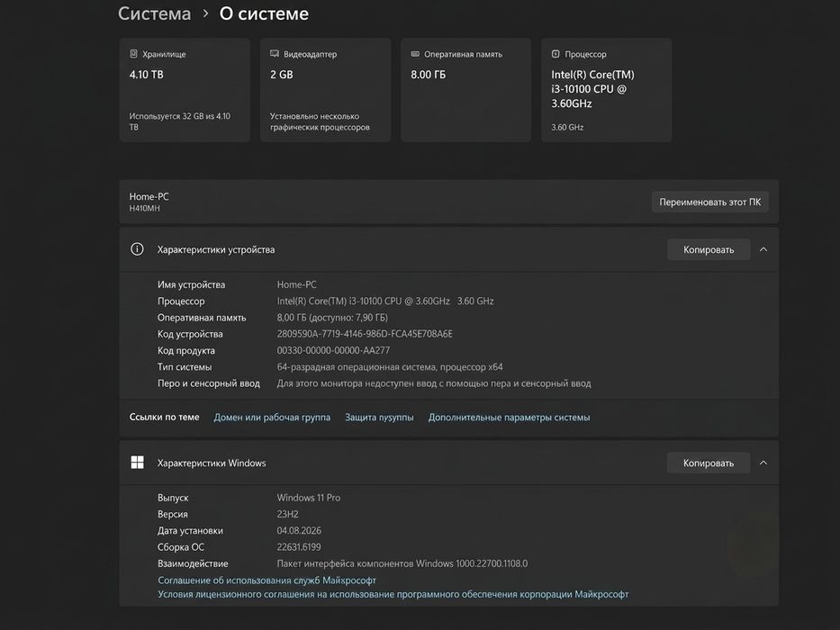Open Дополнительные параметры системы link

click(509, 418)
